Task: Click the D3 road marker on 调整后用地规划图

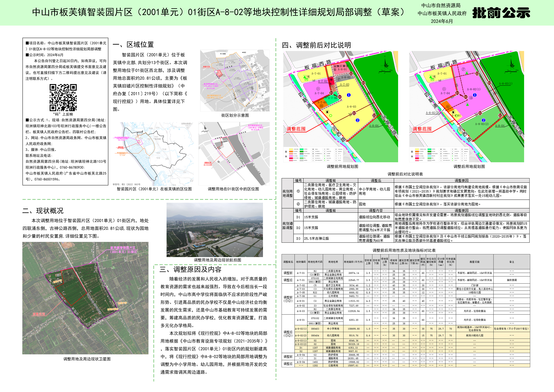Action: (x=489, y=83)
